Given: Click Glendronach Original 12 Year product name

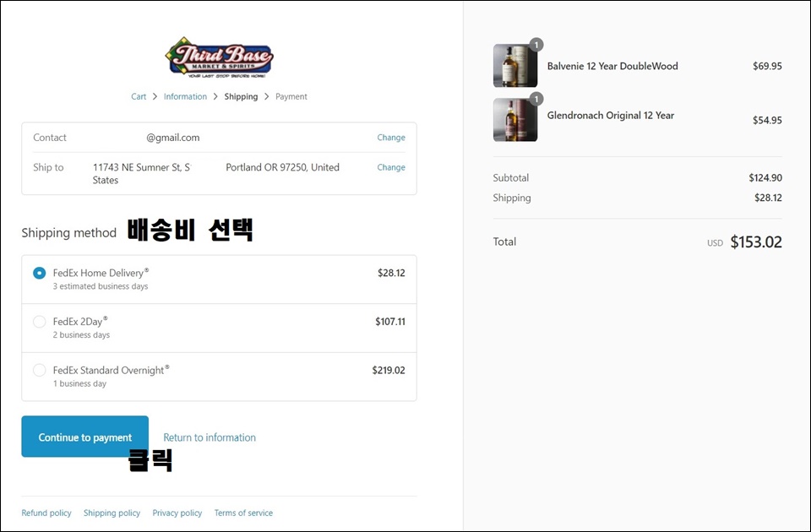Looking at the screenshot, I should [611, 116].
